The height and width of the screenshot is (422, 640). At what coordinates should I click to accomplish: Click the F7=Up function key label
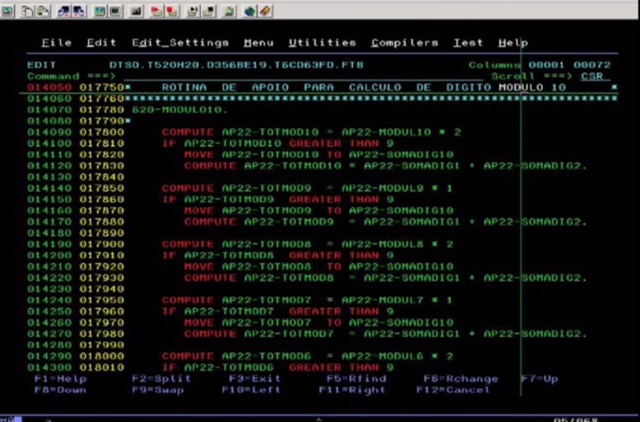539,379
